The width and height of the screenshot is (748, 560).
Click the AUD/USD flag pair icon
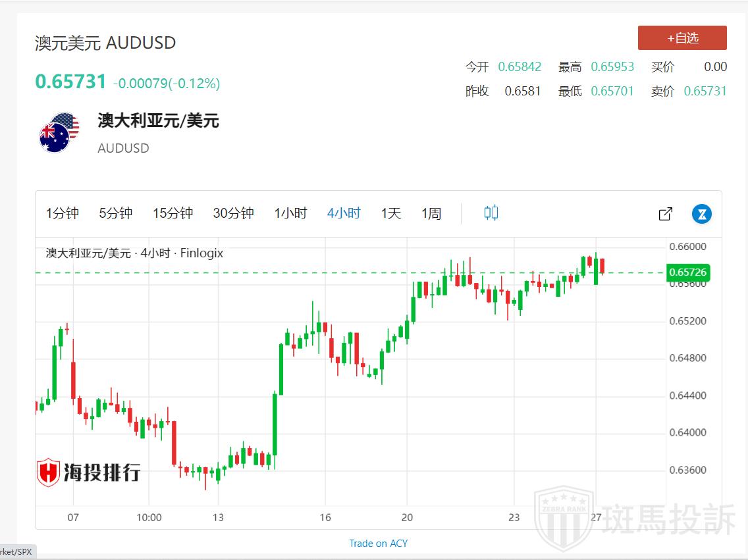(x=59, y=132)
